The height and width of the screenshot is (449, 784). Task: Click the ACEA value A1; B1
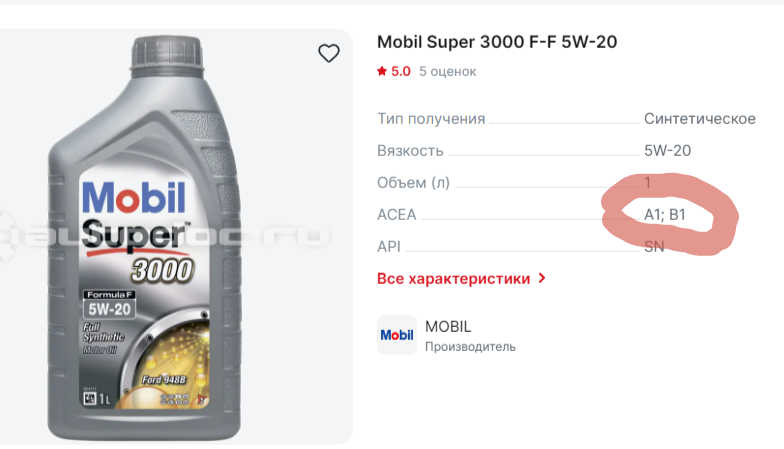click(x=665, y=215)
